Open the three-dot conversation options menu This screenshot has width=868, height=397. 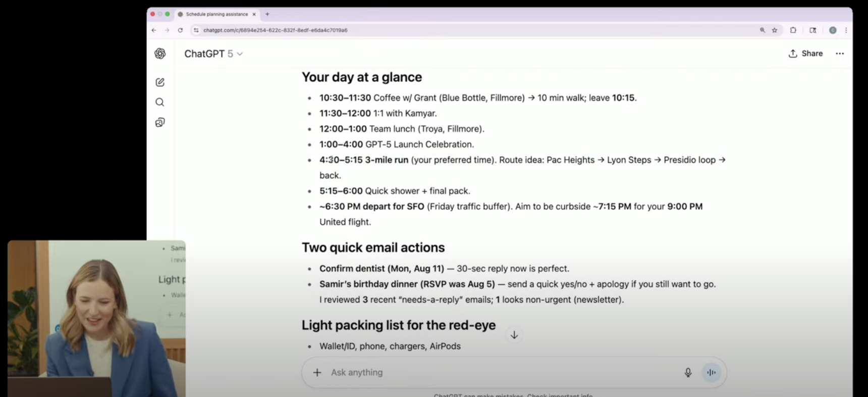[840, 54]
